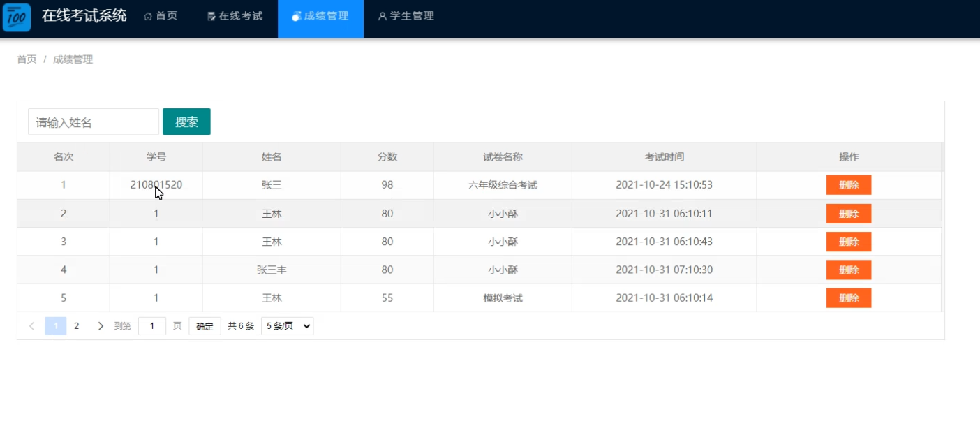Delete the 模拟考试 score record
The width and height of the screenshot is (980, 447).
click(849, 298)
